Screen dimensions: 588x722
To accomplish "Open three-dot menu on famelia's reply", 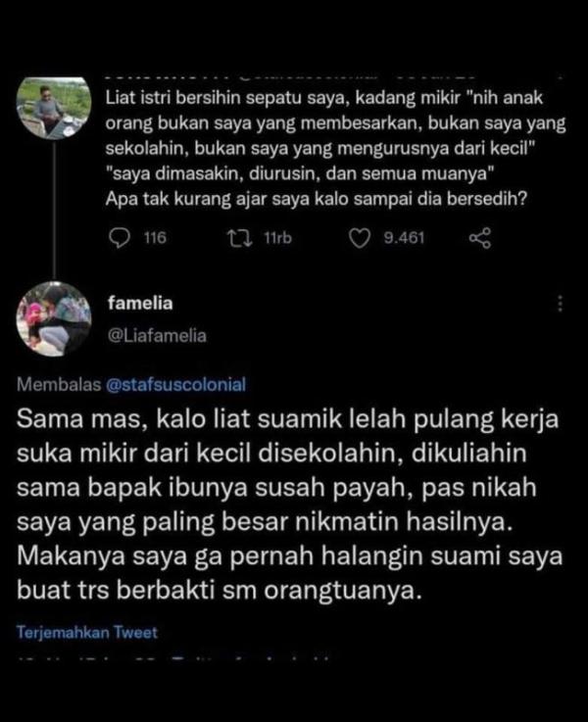I will [560, 304].
